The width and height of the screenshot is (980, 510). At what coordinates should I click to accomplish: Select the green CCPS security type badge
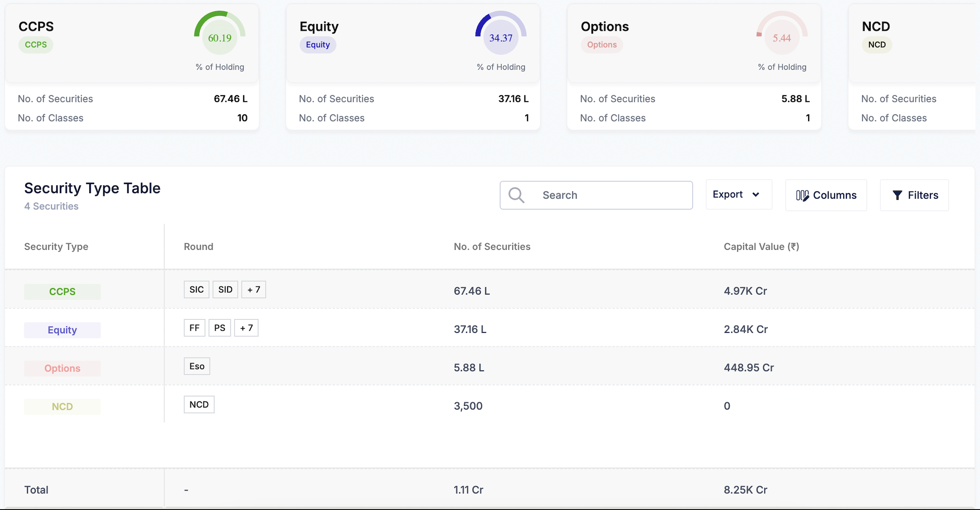pos(62,292)
